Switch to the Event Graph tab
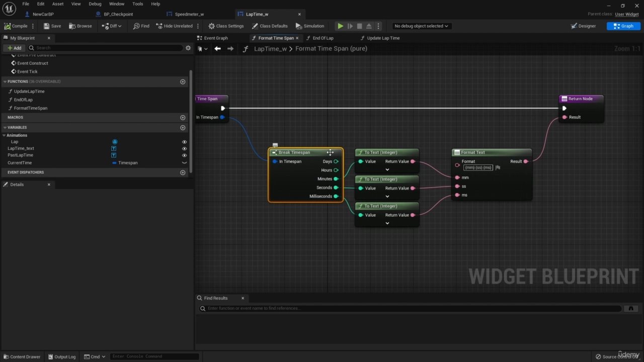644x362 pixels. click(215, 38)
